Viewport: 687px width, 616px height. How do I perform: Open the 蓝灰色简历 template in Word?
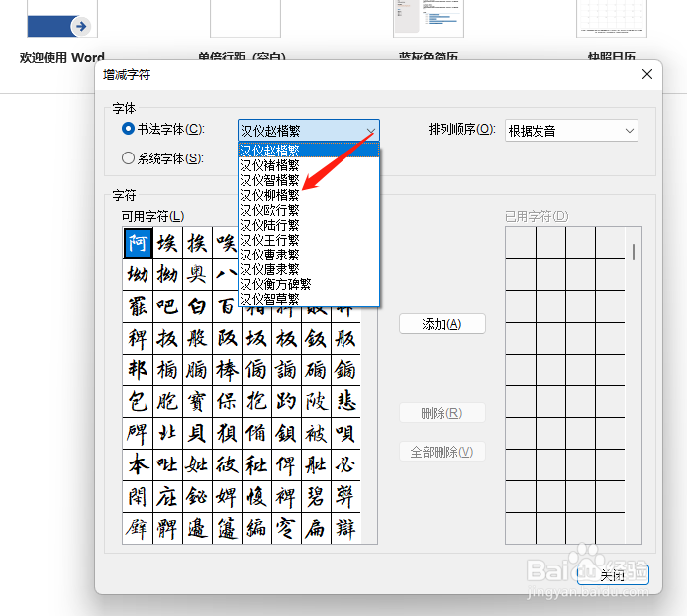pos(429,19)
